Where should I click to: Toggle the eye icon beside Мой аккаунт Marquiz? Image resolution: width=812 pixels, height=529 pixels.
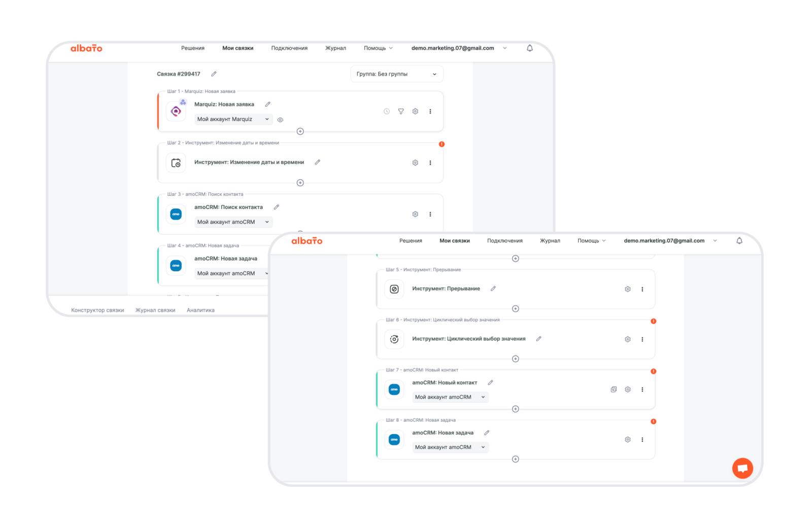[280, 120]
